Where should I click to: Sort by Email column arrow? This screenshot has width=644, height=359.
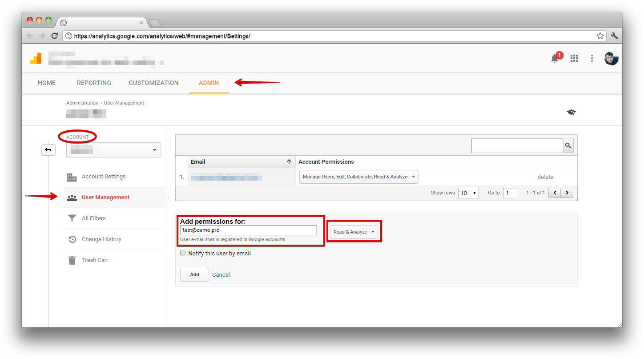[289, 162]
